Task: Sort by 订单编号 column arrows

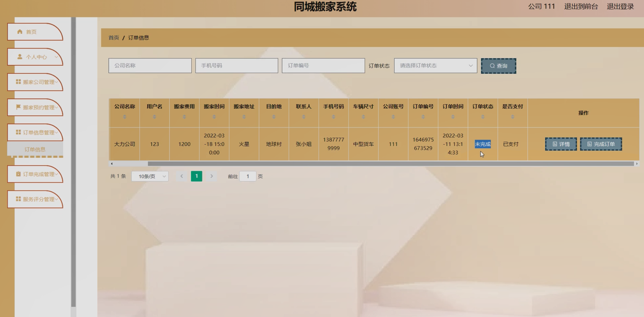Action: point(423,117)
